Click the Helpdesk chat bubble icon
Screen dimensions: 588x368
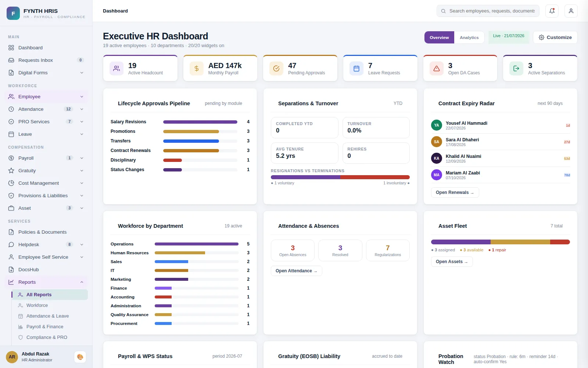tap(11, 245)
